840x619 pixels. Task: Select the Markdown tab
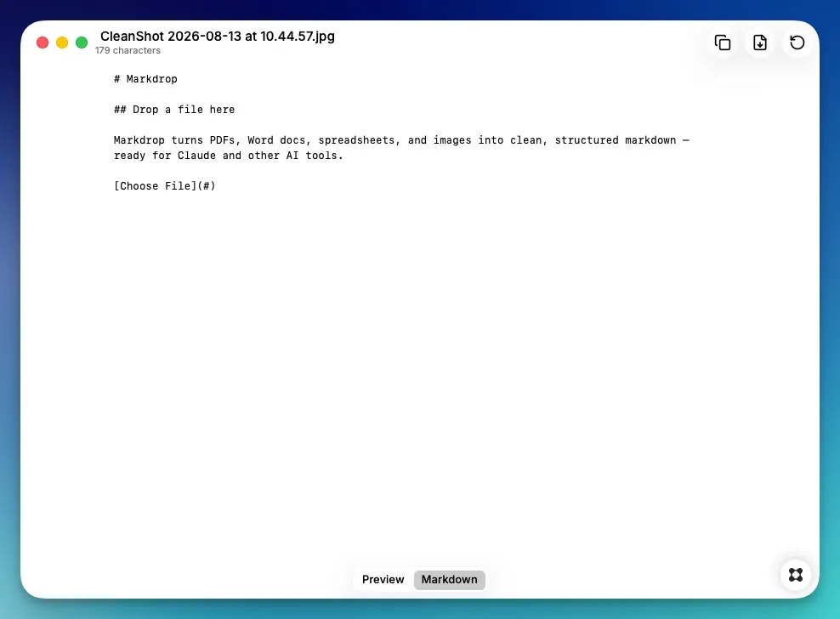click(x=449, y=579)
